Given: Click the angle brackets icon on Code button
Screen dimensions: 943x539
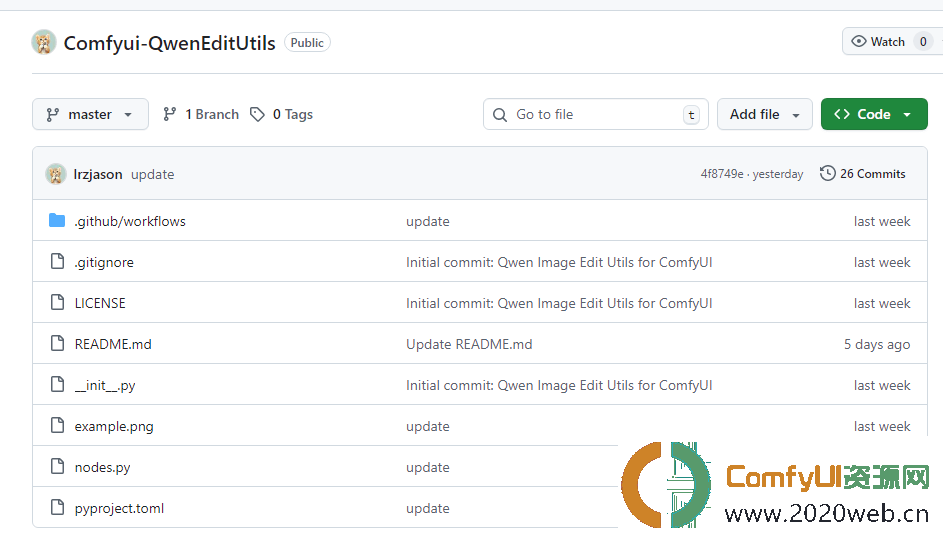Looking at the screenshot, I should pyautogui.click(x=842, y=114).
